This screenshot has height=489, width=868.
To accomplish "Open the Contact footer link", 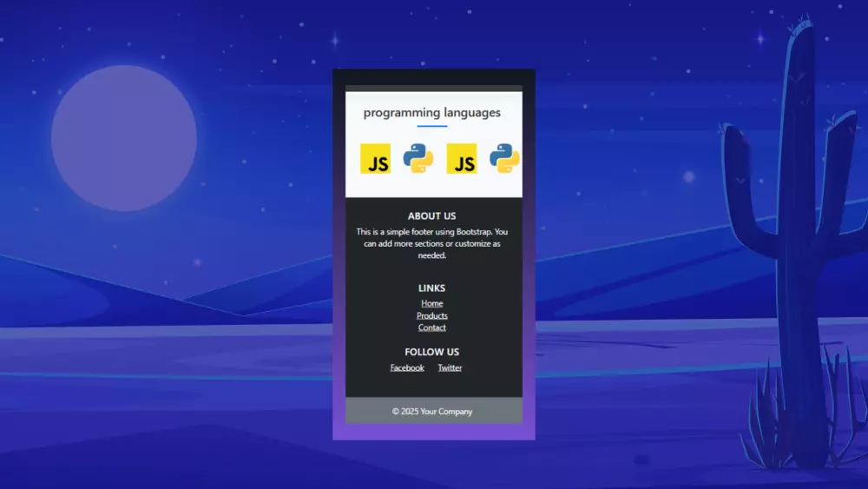I will (x=431, y=327).
